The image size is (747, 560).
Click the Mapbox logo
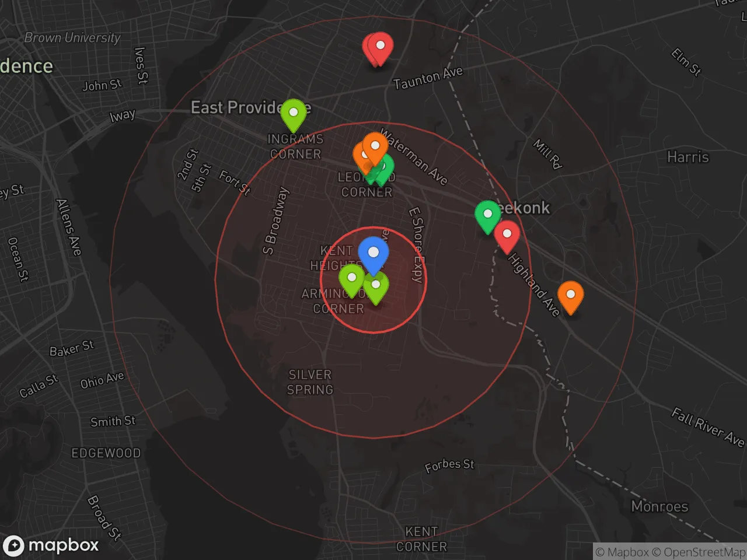point(51,545)
